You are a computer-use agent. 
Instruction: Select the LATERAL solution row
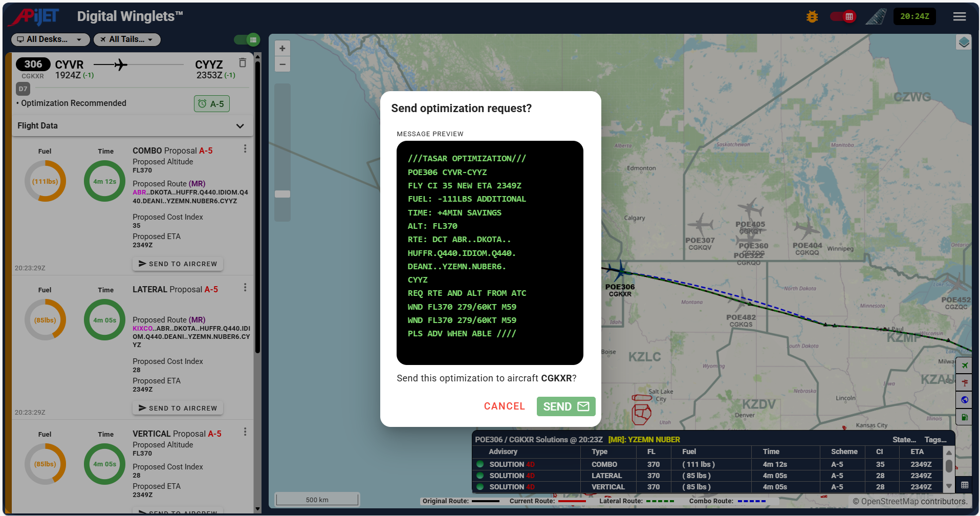point(708,476)
